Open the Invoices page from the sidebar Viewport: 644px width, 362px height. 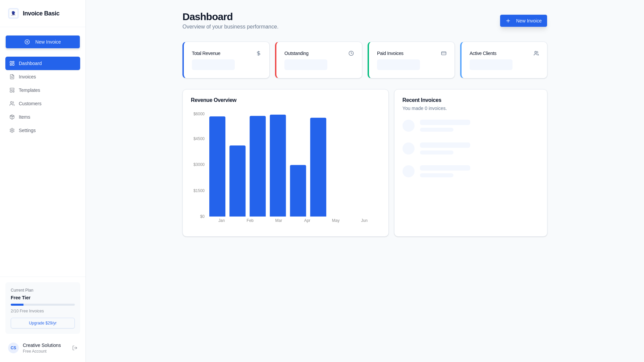27,77
